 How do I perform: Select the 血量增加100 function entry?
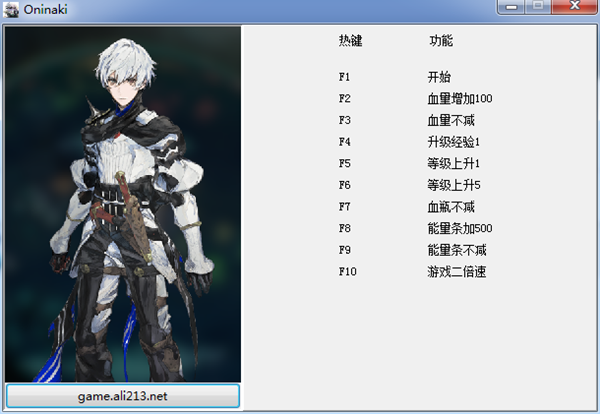pyautogui.click(x=459, y=98)
